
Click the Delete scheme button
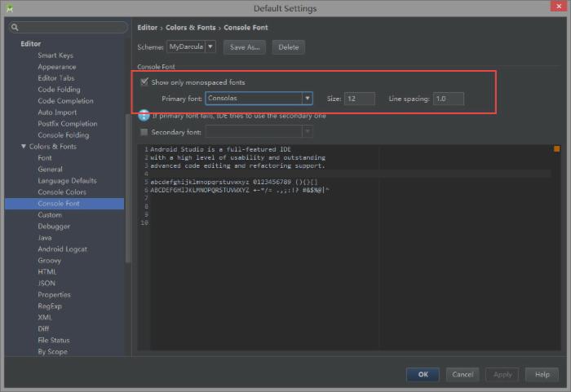(288, 47)
